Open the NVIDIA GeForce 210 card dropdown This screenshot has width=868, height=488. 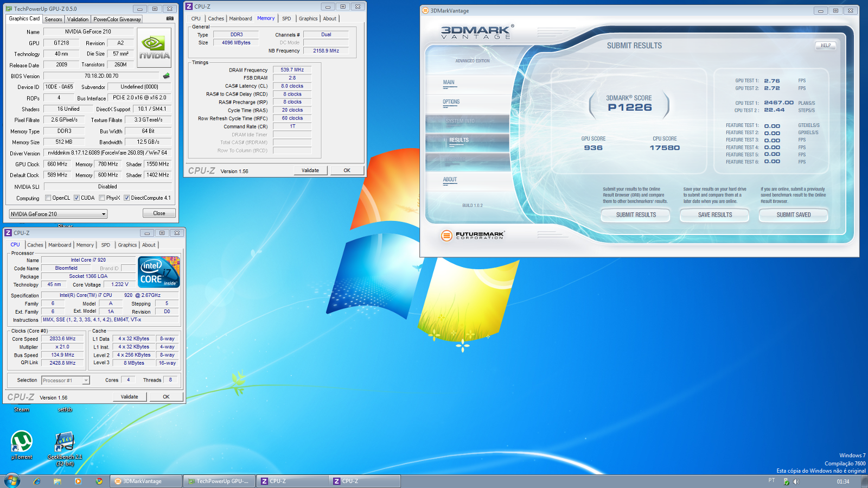[58, 214]
